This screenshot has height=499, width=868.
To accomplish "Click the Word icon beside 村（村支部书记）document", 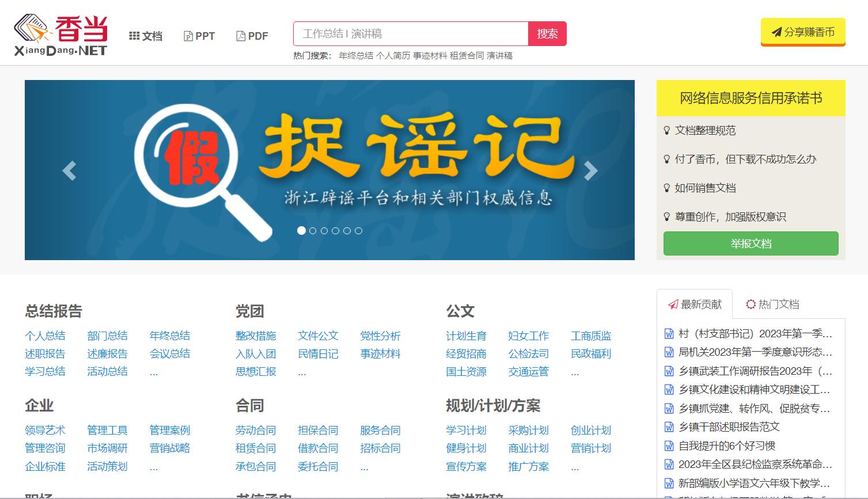I will point(669,334).
